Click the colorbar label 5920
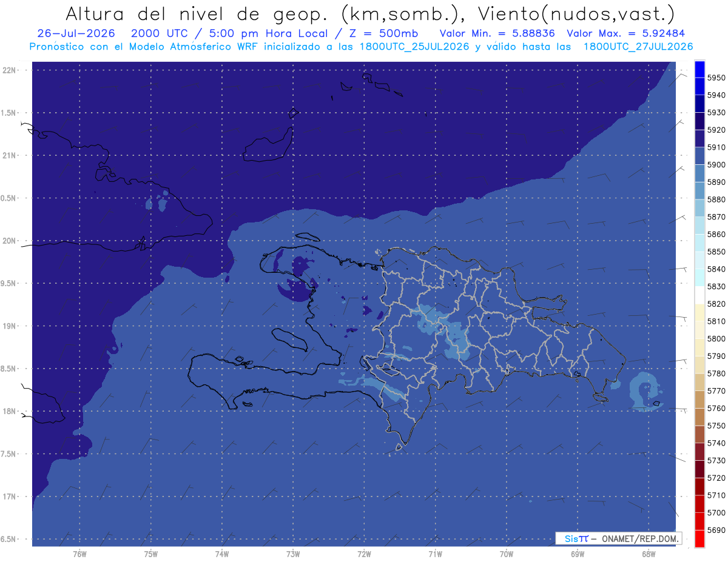Viewport: 728px width, 562px height. pyautogui.click(x=716, y=130)
